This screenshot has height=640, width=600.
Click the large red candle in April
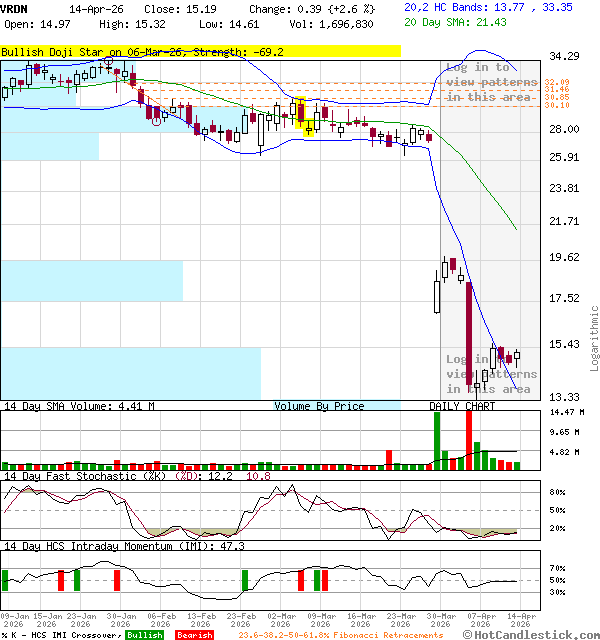coord(468,335)
